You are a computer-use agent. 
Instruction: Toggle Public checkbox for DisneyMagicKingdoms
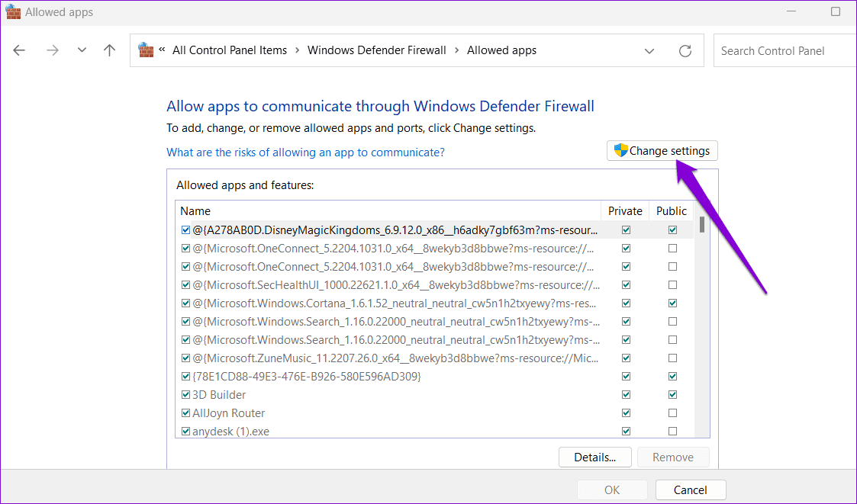pyautogui.click(x=673, y=230)
